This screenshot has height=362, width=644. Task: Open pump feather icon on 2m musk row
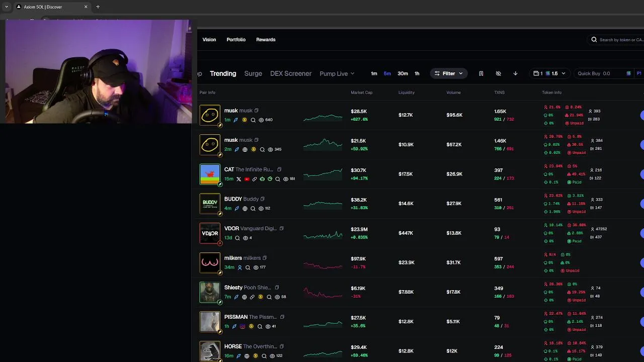(x=236, y=149)
